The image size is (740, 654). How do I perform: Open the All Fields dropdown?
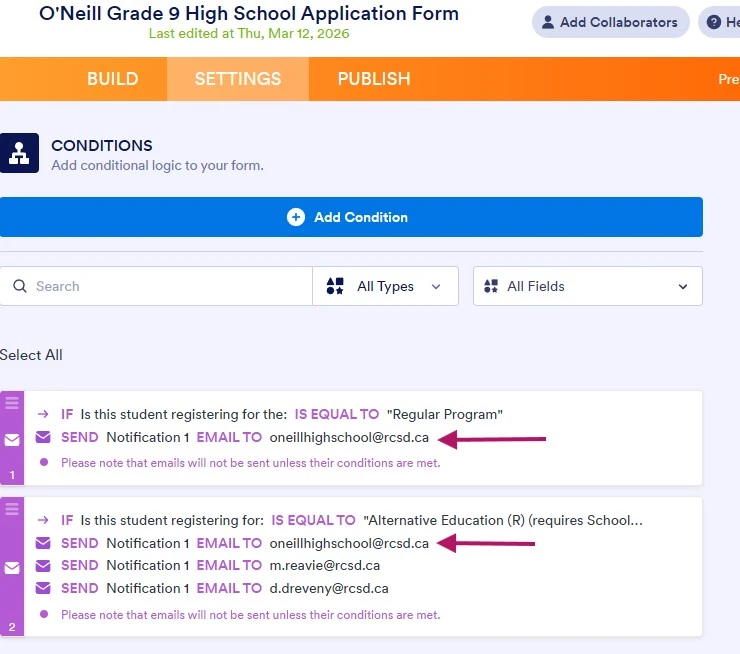click(x=588, y=286)
